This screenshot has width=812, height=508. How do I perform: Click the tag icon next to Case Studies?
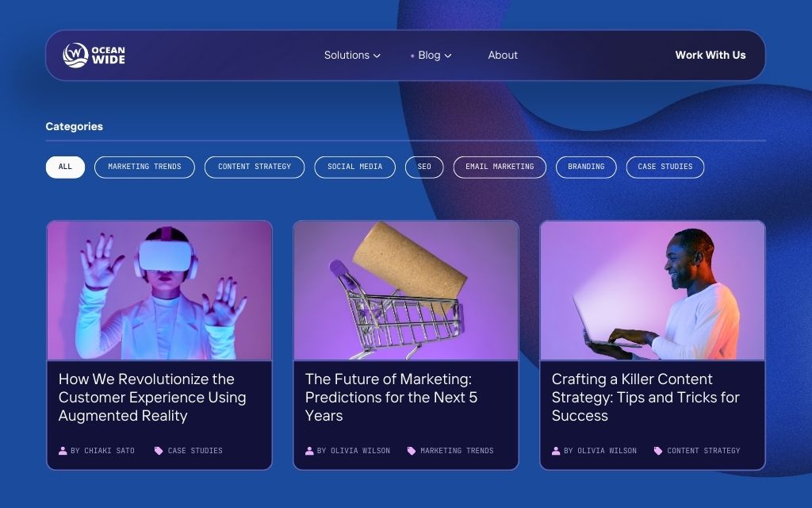click(x=159, y=451)
